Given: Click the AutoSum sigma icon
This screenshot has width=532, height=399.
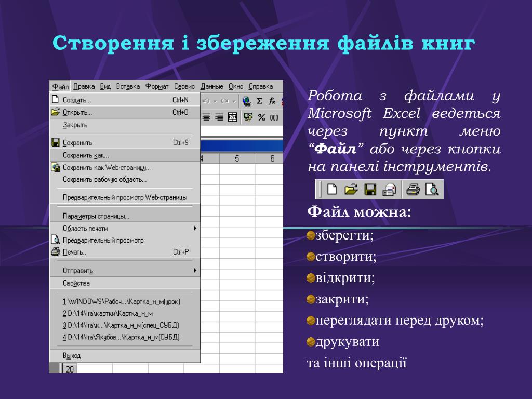Looking at the screenshot, I should pyautogui.click(x=260, y=101).
